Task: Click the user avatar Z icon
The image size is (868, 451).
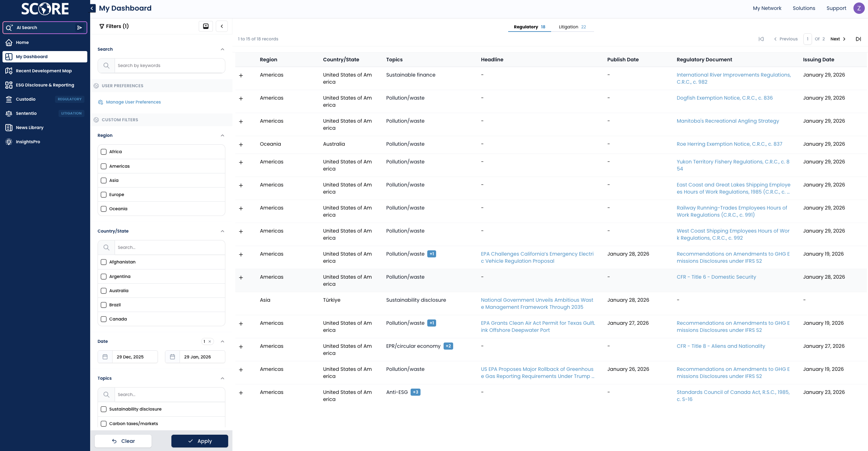Action: point(859,8)
